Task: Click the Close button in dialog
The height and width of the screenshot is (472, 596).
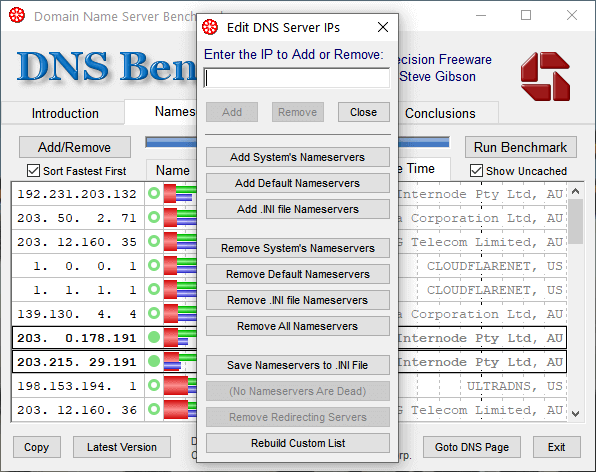Action: 364,112
